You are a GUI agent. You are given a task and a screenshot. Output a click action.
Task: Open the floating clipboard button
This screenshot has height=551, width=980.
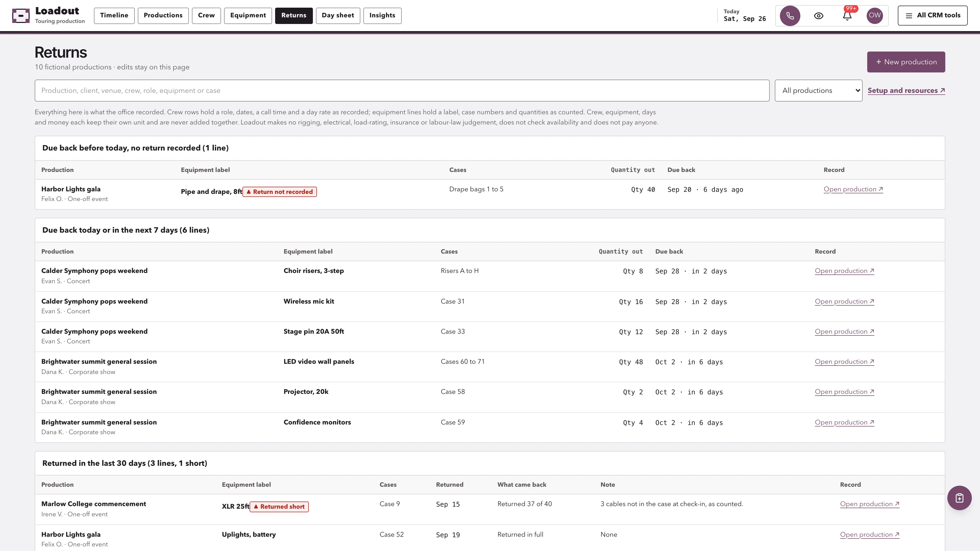959,498
